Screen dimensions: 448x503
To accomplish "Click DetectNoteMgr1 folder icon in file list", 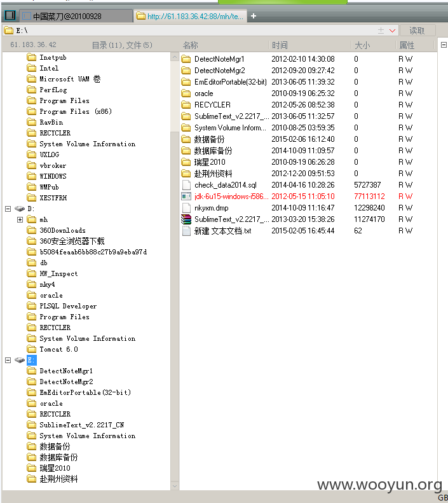I will click(x=186, y=59).
